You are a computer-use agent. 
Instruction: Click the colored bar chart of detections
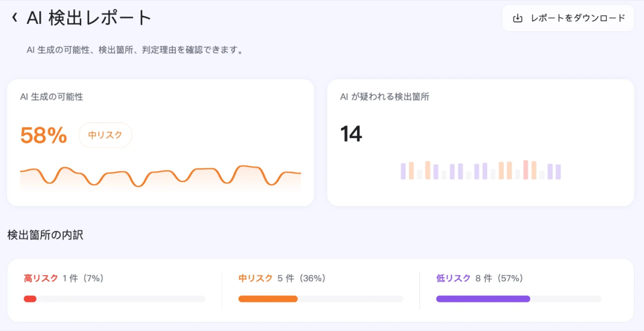click(481, 170)
